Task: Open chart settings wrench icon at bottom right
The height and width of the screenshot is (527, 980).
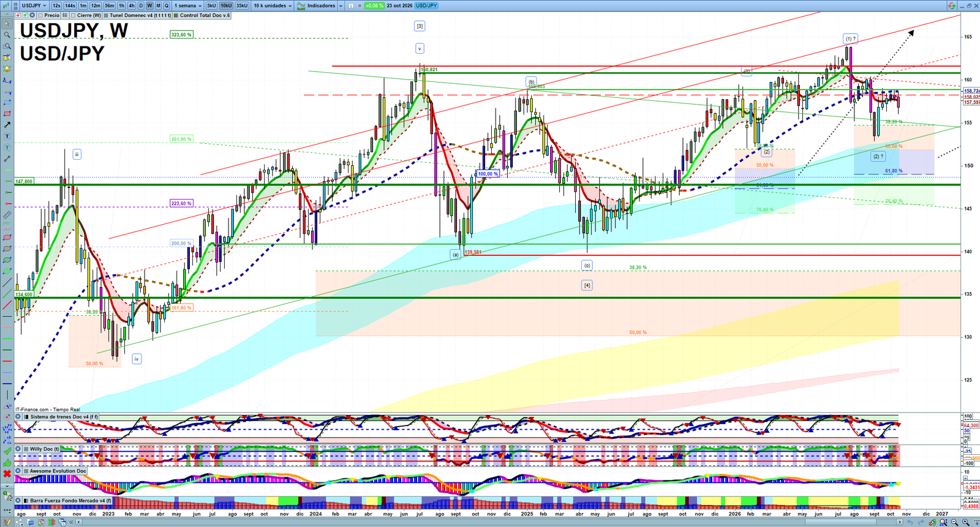Action: tap(932, 522)
